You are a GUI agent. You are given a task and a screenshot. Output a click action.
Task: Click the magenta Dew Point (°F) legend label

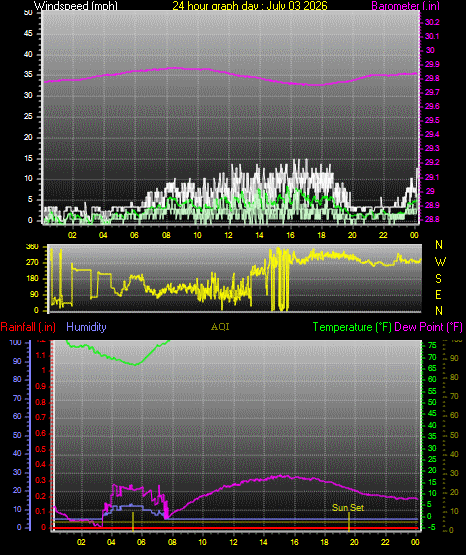[428, 327]
